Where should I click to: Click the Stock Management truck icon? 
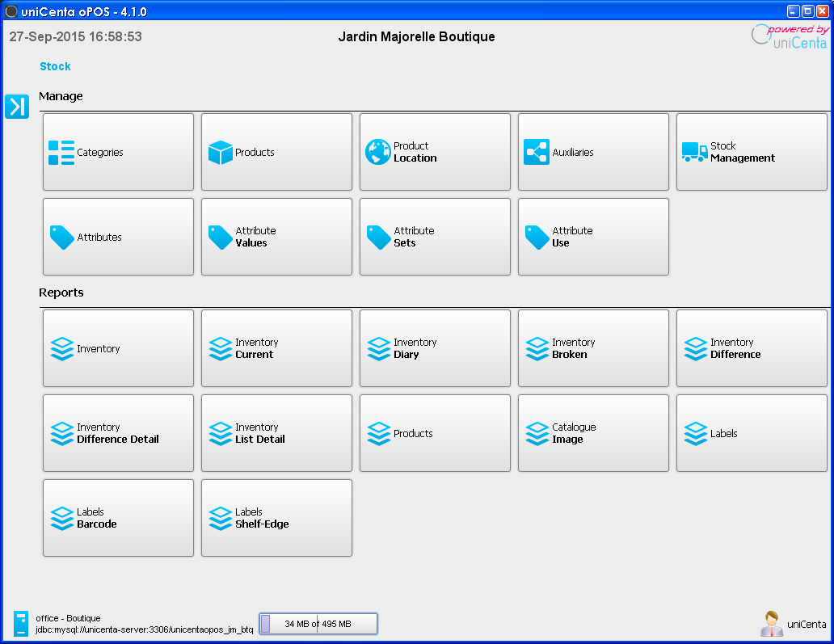point(695,152)
